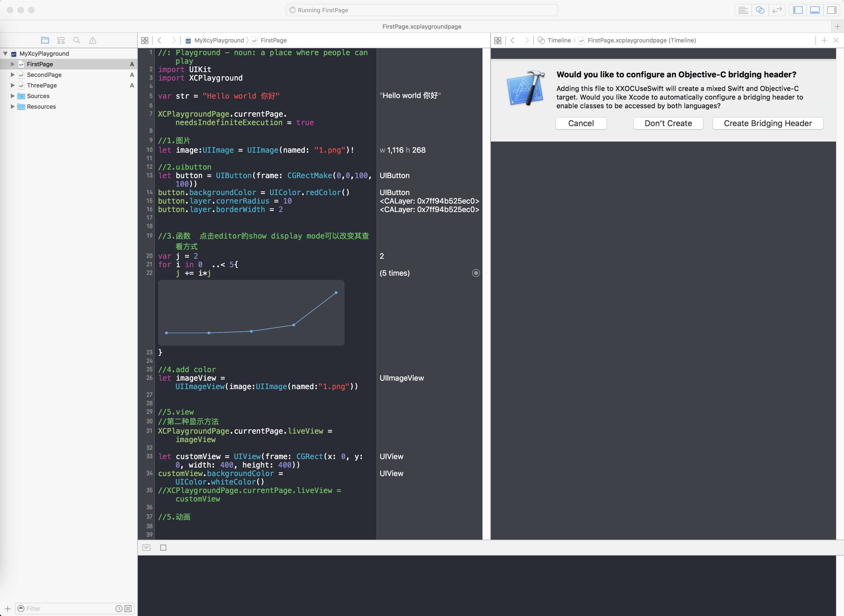Expand the ThreePage playground item
The image size is (844, 616).
click(x=13, y=85)
